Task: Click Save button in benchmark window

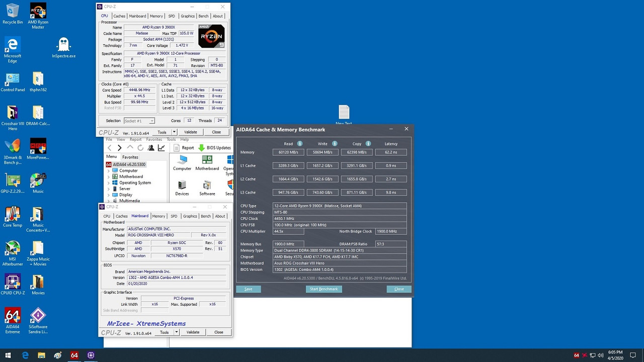Action: (248, 289)
